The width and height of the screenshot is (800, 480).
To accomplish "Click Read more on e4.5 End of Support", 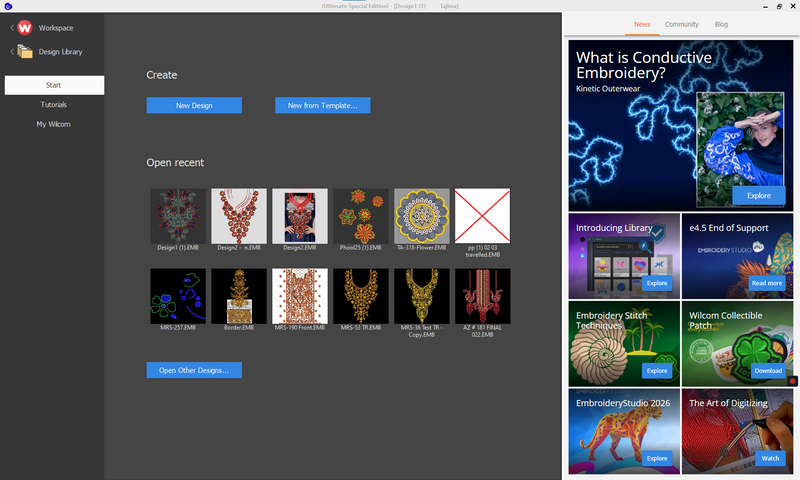I will click(766, 283).
